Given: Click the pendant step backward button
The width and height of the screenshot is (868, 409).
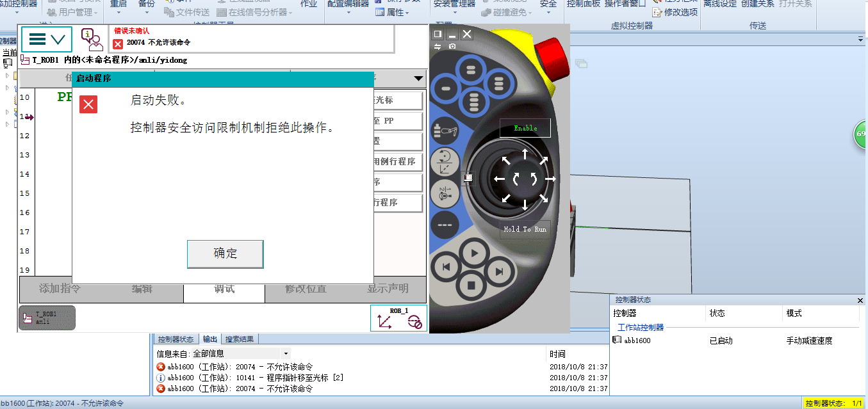Looking at the screenshot, I should (x=446, y=267).
